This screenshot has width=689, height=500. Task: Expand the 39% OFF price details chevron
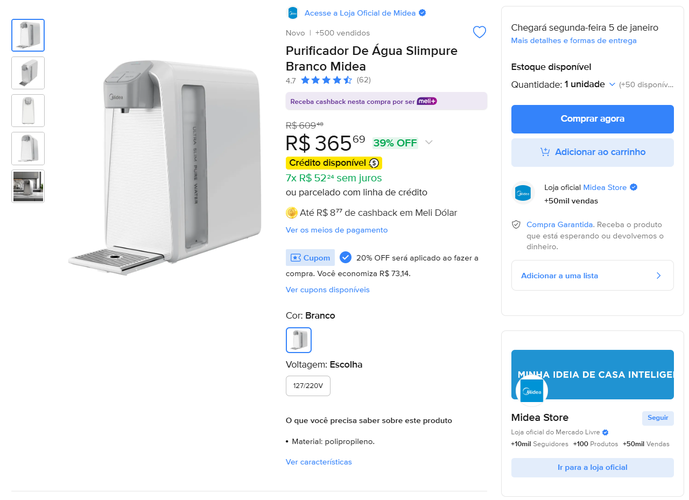tap(429, 142)
